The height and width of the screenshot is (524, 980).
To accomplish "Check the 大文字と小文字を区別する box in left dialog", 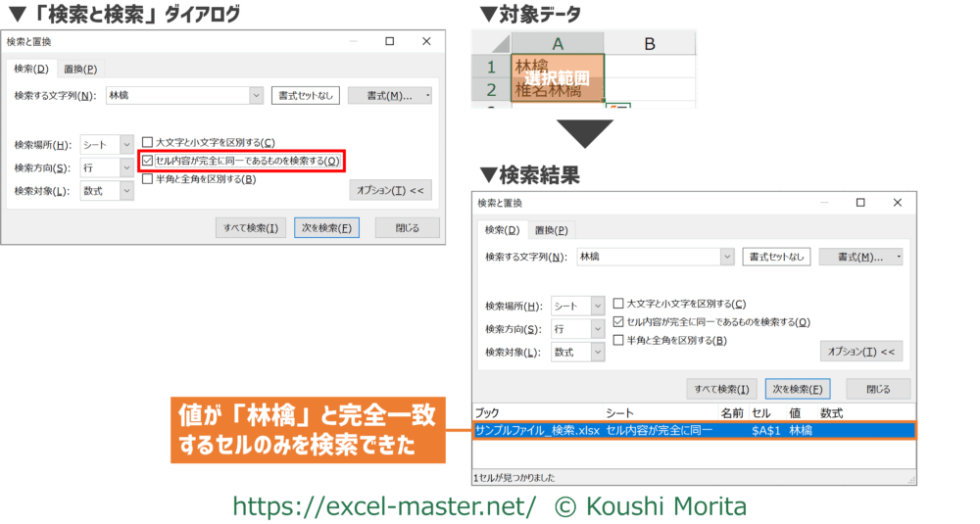I will (148, 142).
